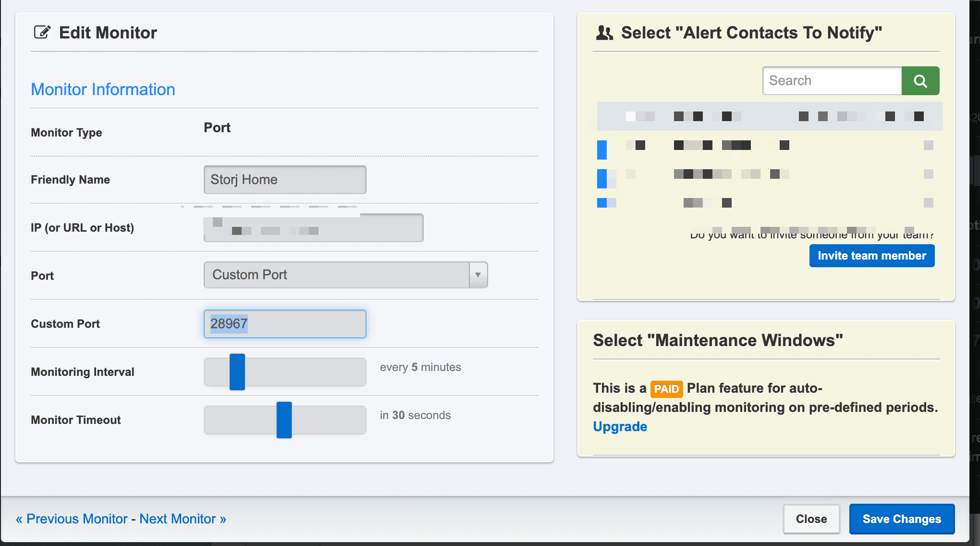Go to Previous Monitor

pyautogui.click(x=72, y=519)
